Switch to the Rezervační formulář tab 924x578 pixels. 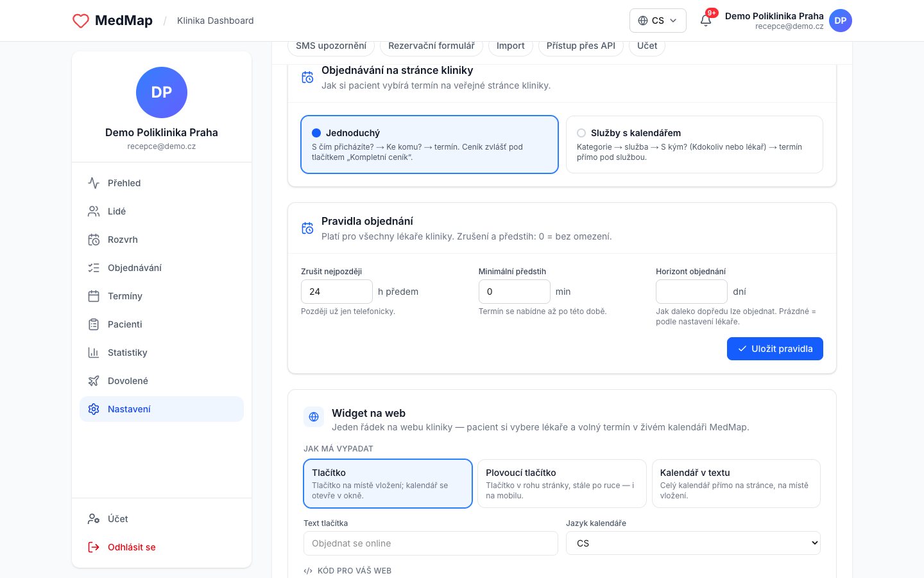tap(431, 46)
